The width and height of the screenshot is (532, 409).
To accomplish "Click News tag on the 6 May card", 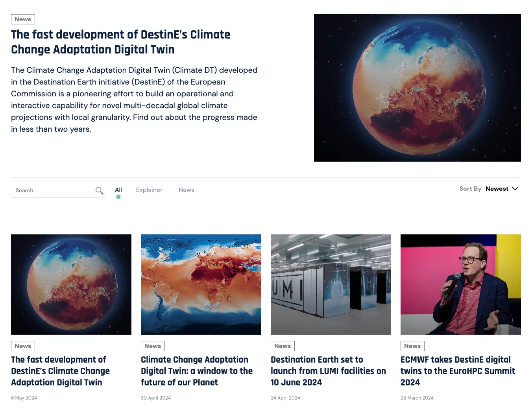I will 23,346.
